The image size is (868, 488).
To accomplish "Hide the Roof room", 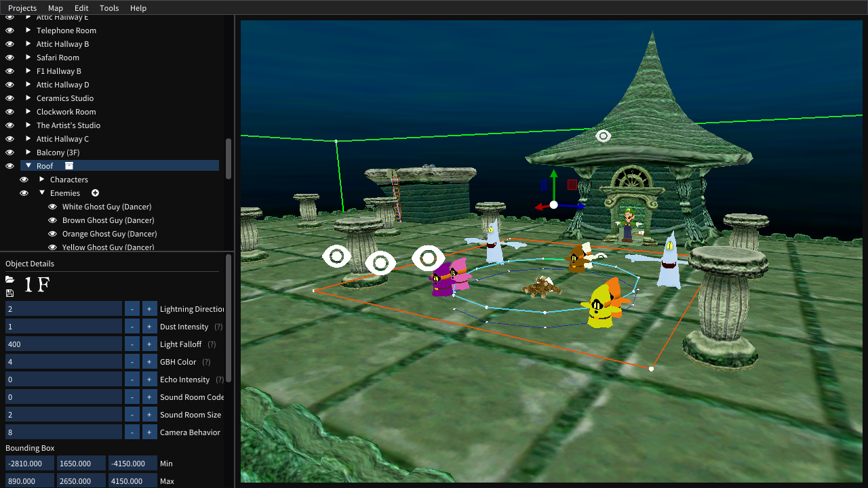I will [9, 166].
